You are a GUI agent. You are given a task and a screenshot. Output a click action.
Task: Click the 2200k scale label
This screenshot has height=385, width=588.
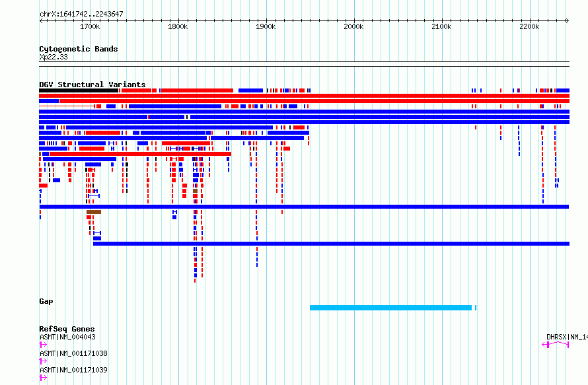click(529, 26)
